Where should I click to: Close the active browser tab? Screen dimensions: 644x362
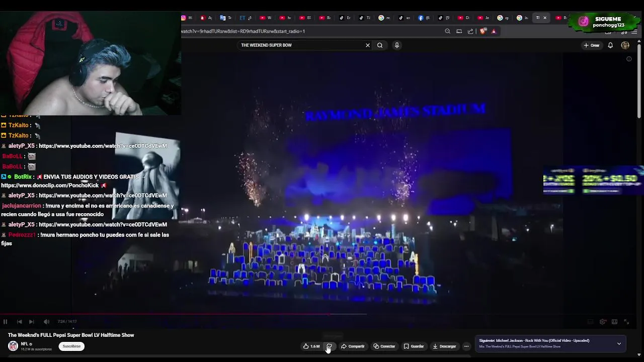click(x=545, y=18)
